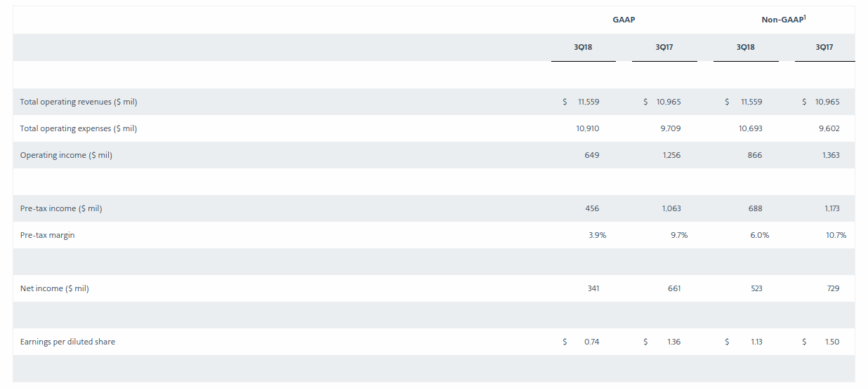Select the GAAP 3Q17 column header
Image resolution: width=868 pixels, height=388 pixels.
pos(664,47)
